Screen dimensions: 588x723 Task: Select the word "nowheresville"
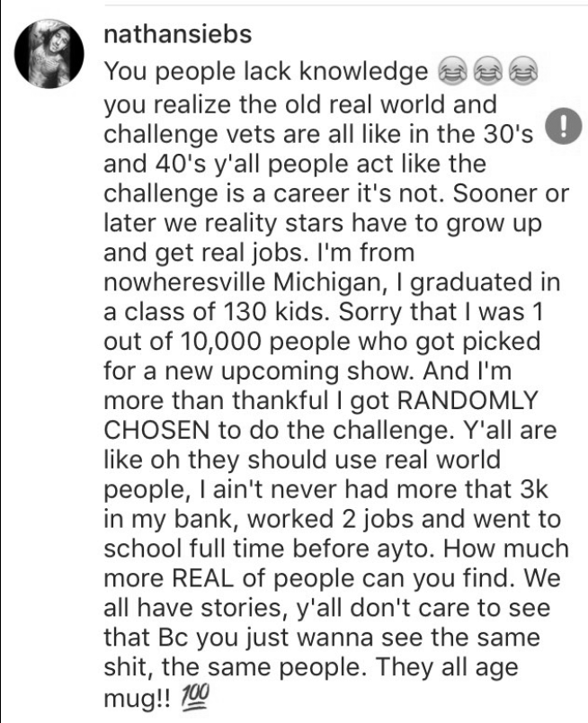click(184, 281)
